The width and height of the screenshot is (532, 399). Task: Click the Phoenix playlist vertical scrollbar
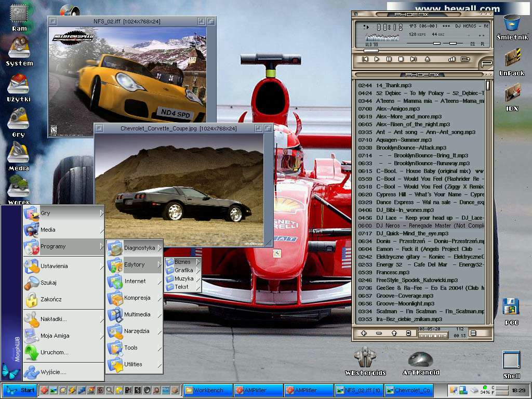(x=488, y=202)
